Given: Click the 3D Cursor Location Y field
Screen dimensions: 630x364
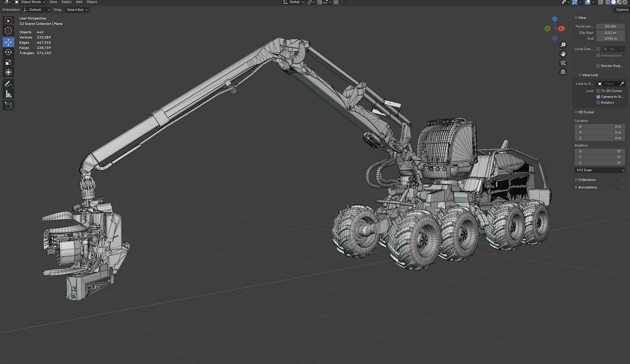Looking at the screenshot, I should (x=599, y=132).
